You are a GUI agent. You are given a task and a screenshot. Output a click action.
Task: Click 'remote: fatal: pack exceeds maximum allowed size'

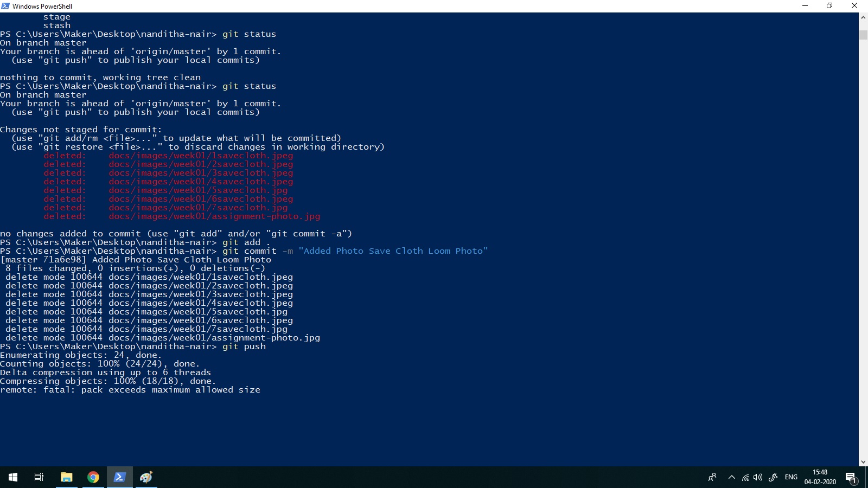point(130,390)
